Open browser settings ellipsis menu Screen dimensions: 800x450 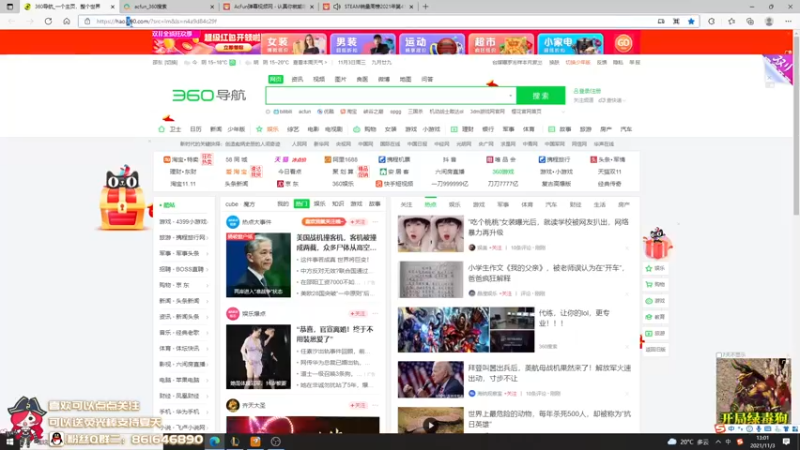tap(788, 21)
